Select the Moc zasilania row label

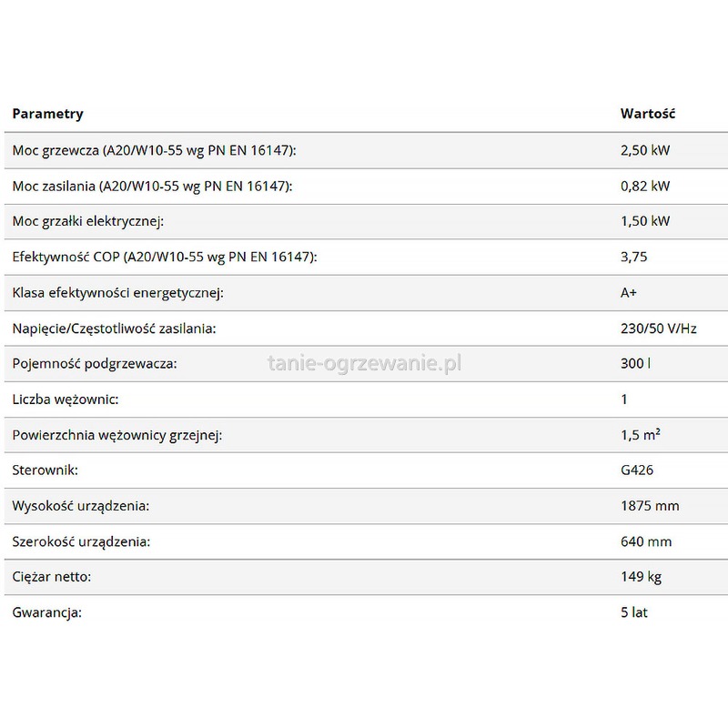(x=152, y=186)
